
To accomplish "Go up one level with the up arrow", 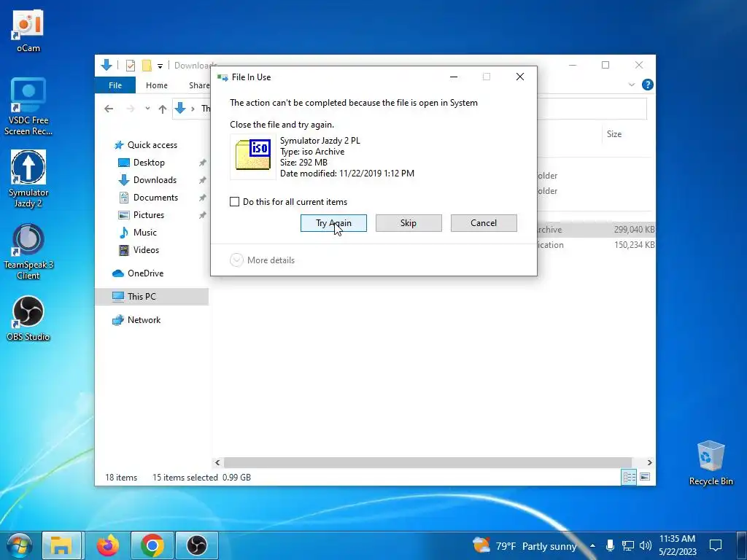I will pyautogui.click(x=163, y=109).
